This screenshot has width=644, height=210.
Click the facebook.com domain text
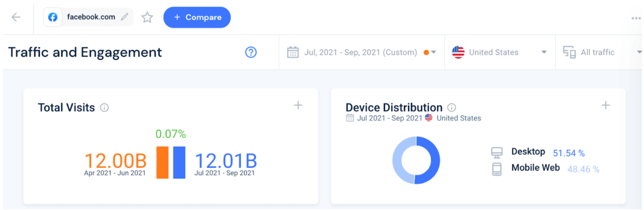pos(91,17)
